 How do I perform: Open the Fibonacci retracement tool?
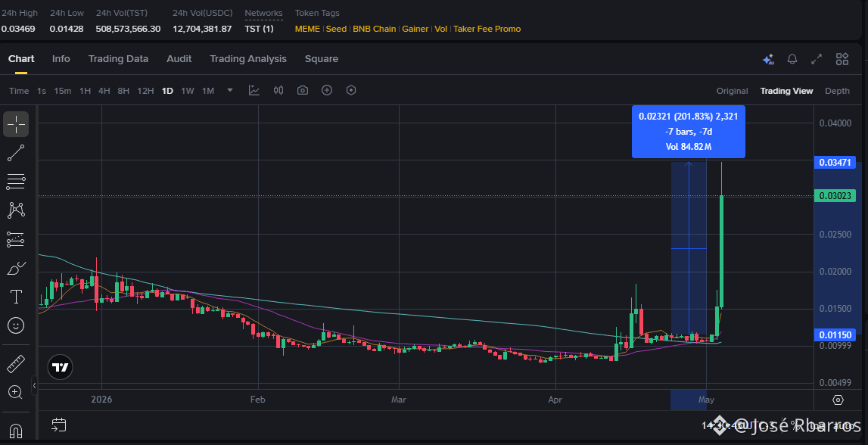pyautogui.click(x=16, y=182)
